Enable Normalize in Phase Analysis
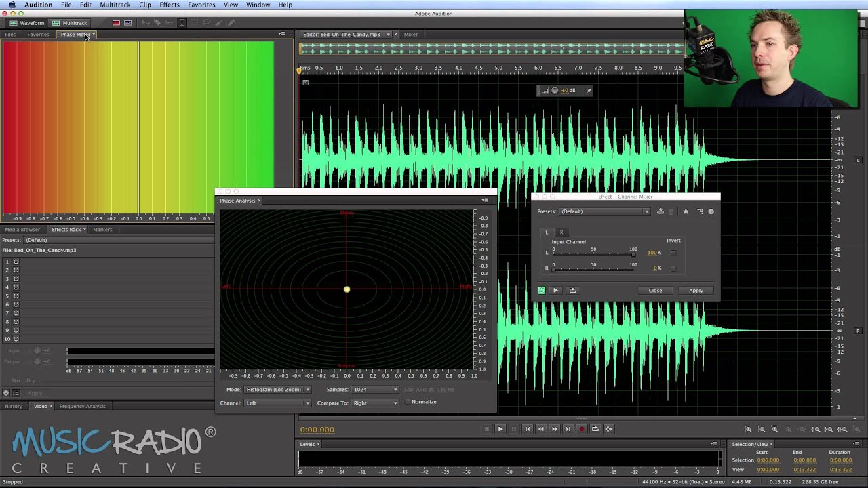Viewport: 868px width, 488px height. click(x=408, y=402)
